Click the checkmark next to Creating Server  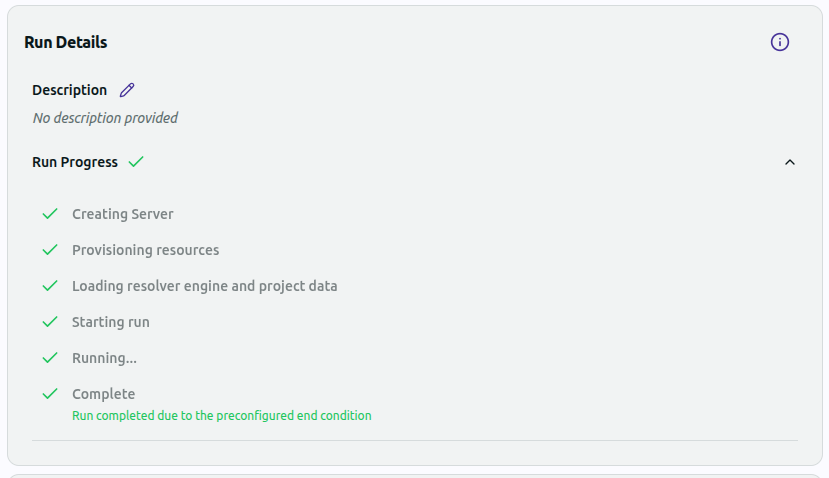point(50,214)
